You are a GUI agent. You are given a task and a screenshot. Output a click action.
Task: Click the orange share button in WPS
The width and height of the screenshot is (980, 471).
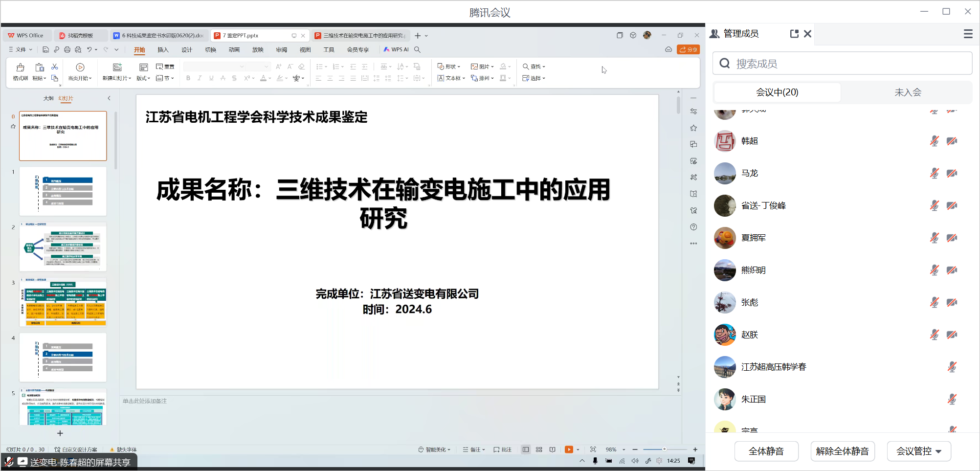click(688, 49)
